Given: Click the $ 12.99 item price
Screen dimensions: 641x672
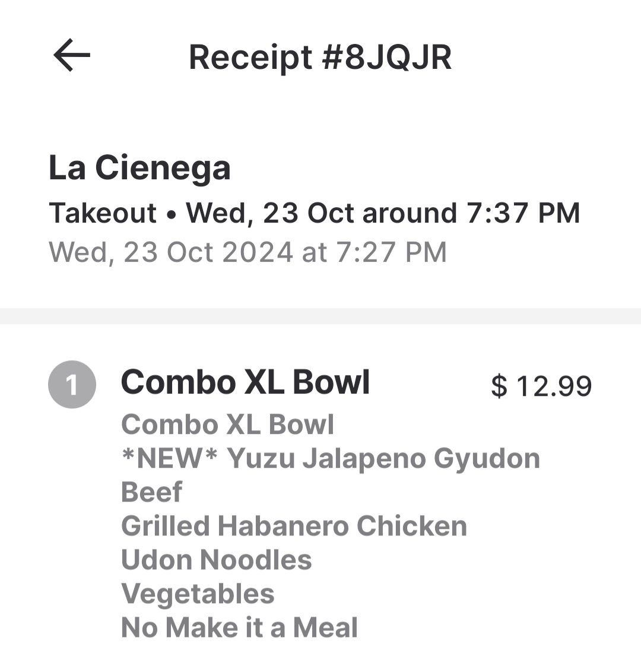Looking at the screenshot, I should [541, 386].
